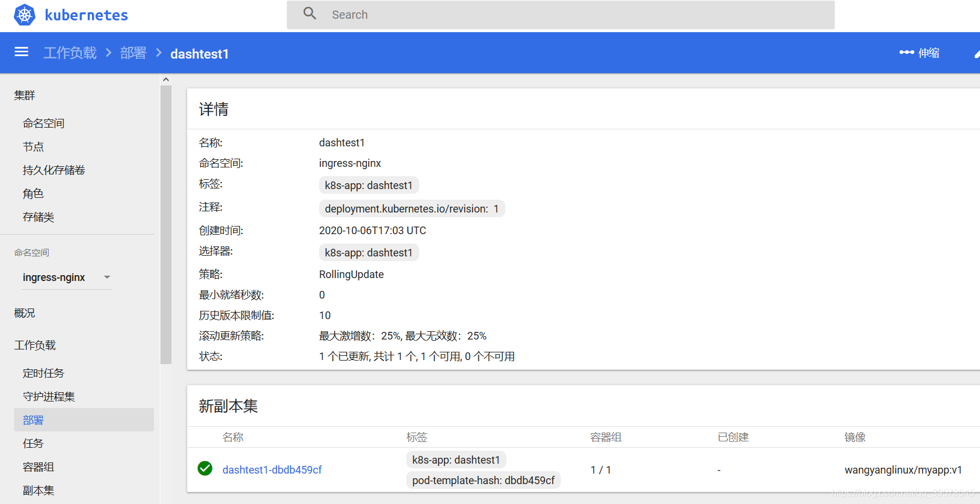Open 存储类 in the sidebar
The height and width of the screenshot is (504, 980).
click(x=39, y=217)
